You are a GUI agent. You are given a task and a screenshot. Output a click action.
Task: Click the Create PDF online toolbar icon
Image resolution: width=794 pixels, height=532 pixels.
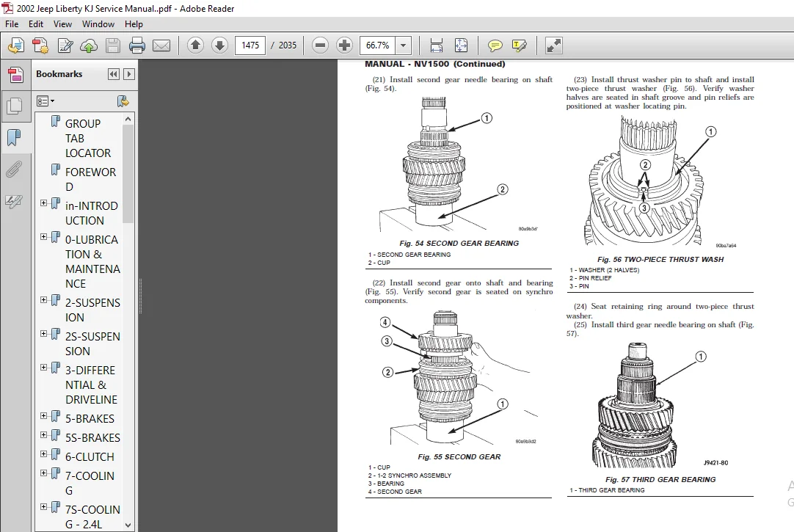(x=16, y=45)
